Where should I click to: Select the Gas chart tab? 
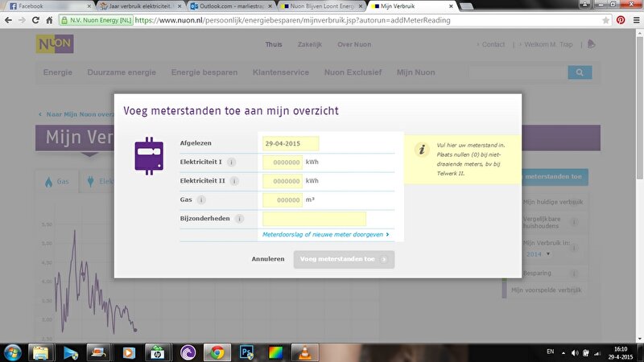click(x=56, y=182)
